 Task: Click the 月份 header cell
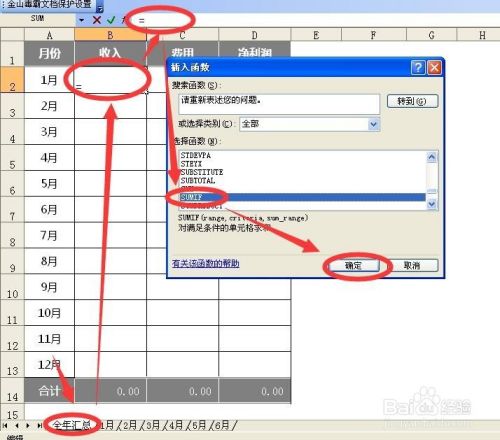(x=49, y=53)
